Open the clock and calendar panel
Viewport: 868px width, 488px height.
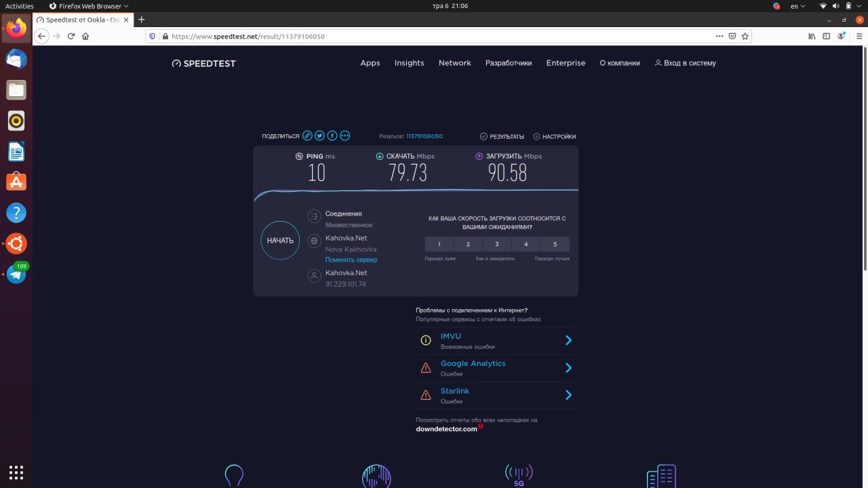450,6
